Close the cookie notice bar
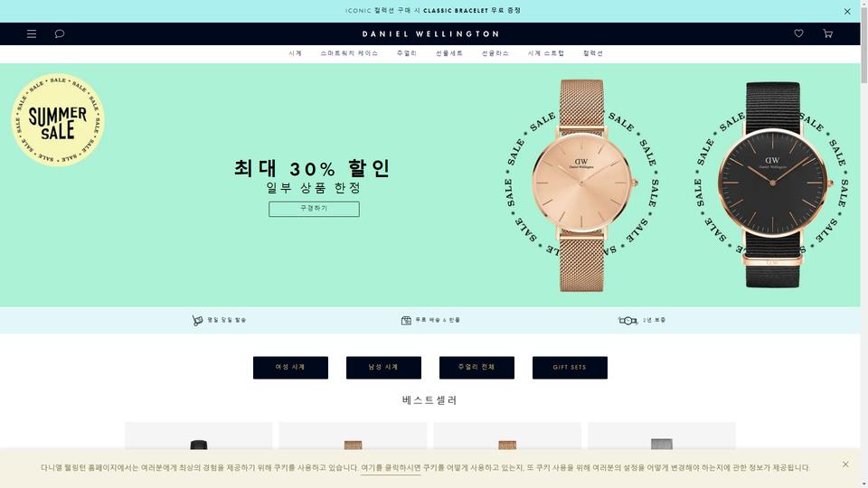The width and height of the screenshot is (868, 488). click(845, 465)
